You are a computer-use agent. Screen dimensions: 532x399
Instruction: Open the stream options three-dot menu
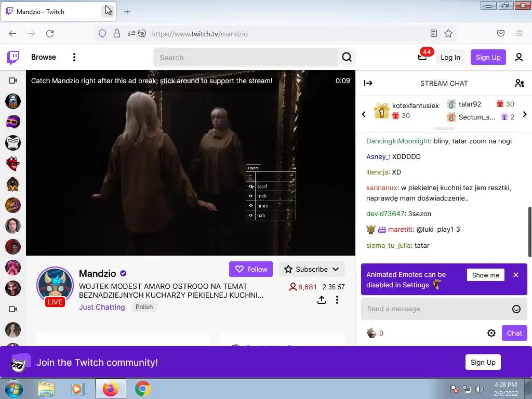[337, 300]
